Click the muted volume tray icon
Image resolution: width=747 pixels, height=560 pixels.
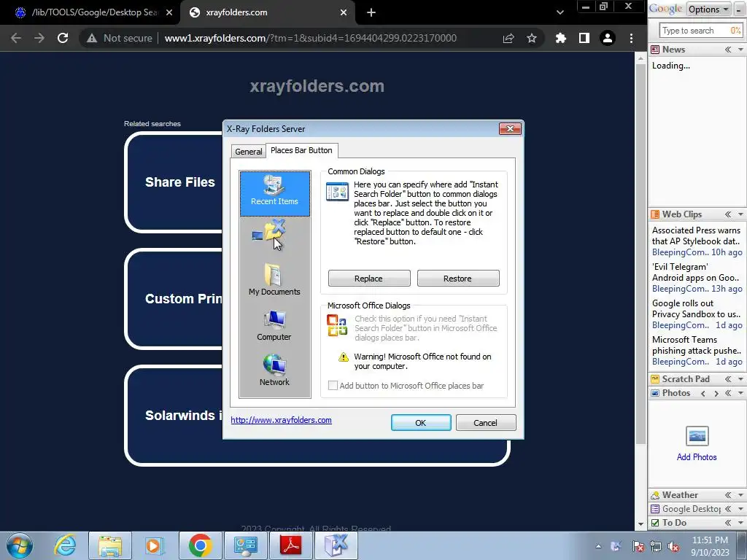click(x=673, y=546)
